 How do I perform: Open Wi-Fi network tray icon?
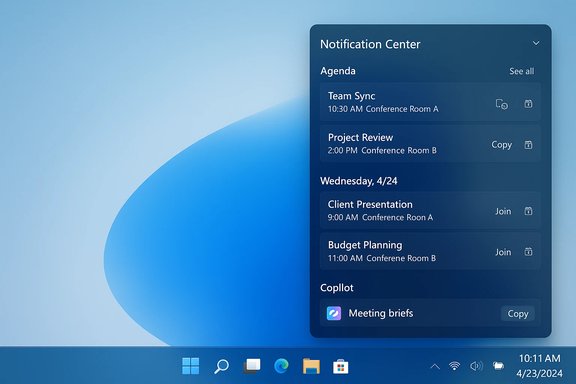pos(454,366)
